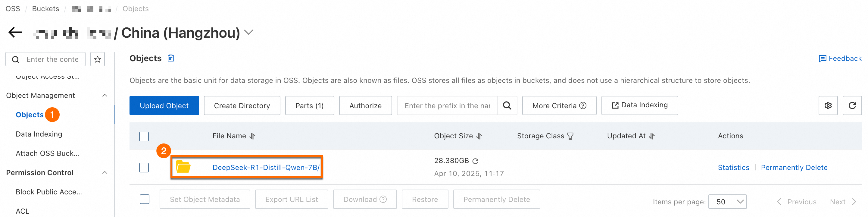Viewport: 868px width, 217px height.
Task: Click the Upload Object button
Action: [x=164, y=106]
